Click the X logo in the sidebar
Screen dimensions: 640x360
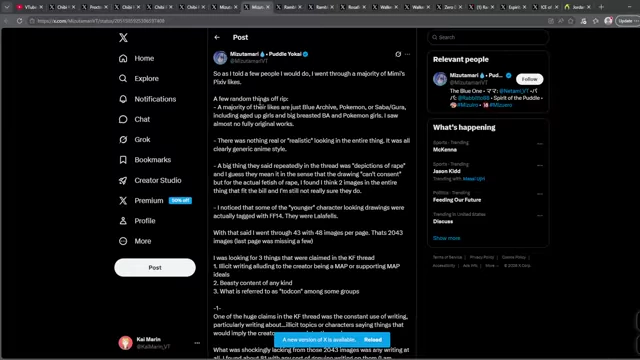(x=123, y=38)
